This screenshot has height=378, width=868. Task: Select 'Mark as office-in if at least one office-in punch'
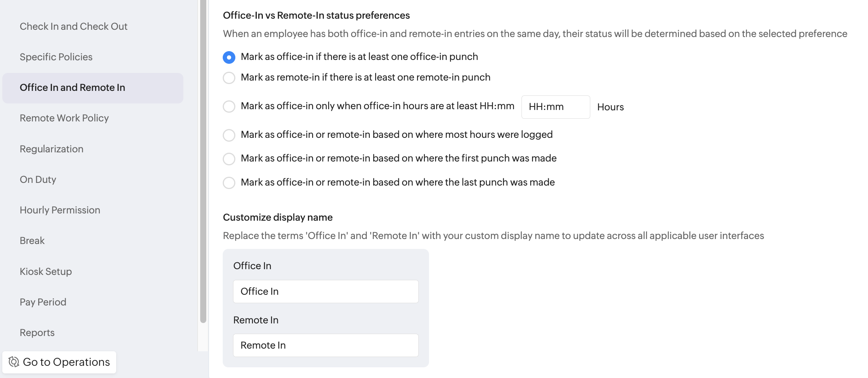(229, 57)
